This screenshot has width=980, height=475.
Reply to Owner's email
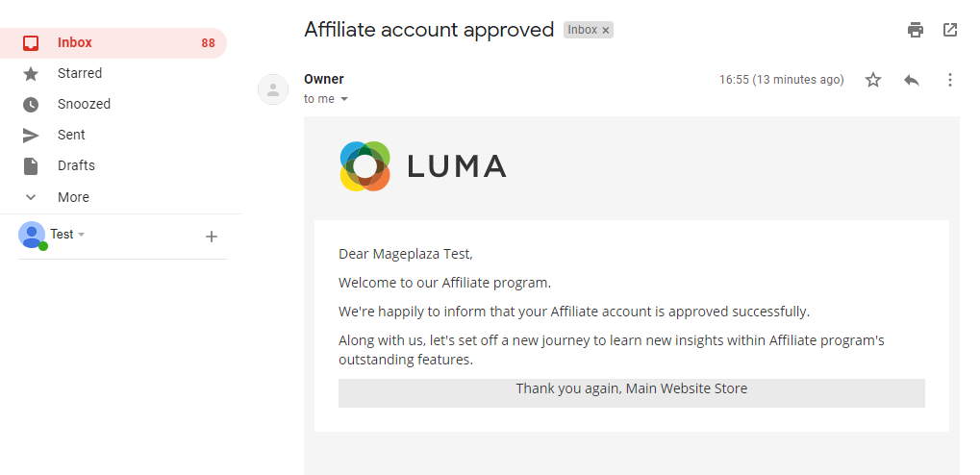pos(912,80)
